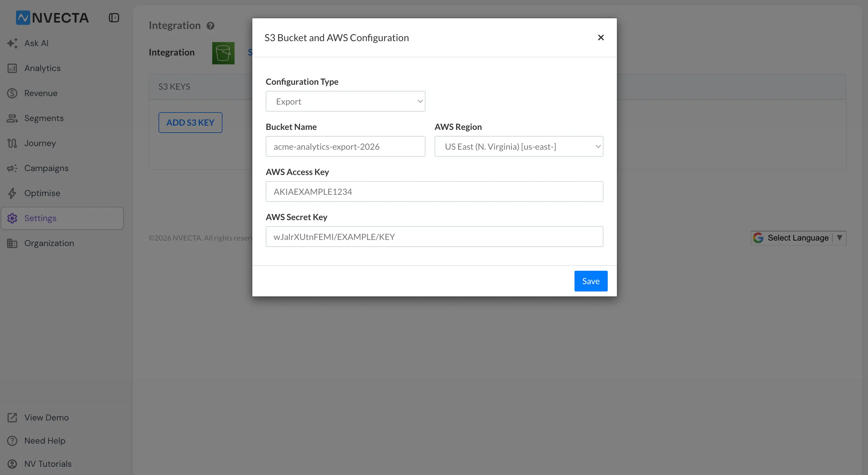Click the NVECTA logo
The width and height of the screenshot is (868, 475).
[x=52, y=17]
